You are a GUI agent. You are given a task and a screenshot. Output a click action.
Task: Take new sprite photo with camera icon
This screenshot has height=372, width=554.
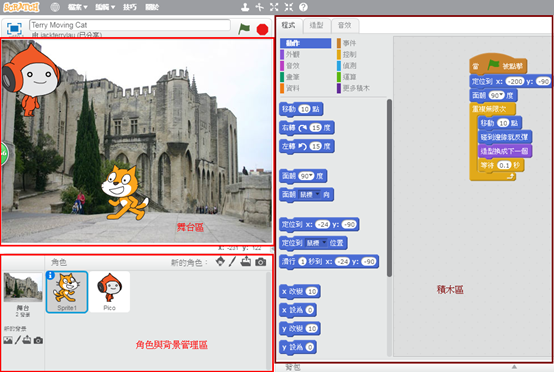tap(261, 262)
